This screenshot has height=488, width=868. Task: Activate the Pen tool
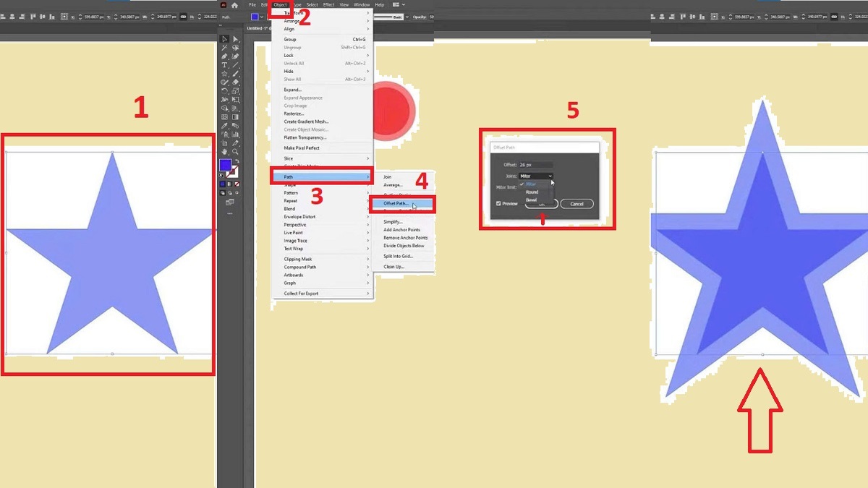[225, 56]
